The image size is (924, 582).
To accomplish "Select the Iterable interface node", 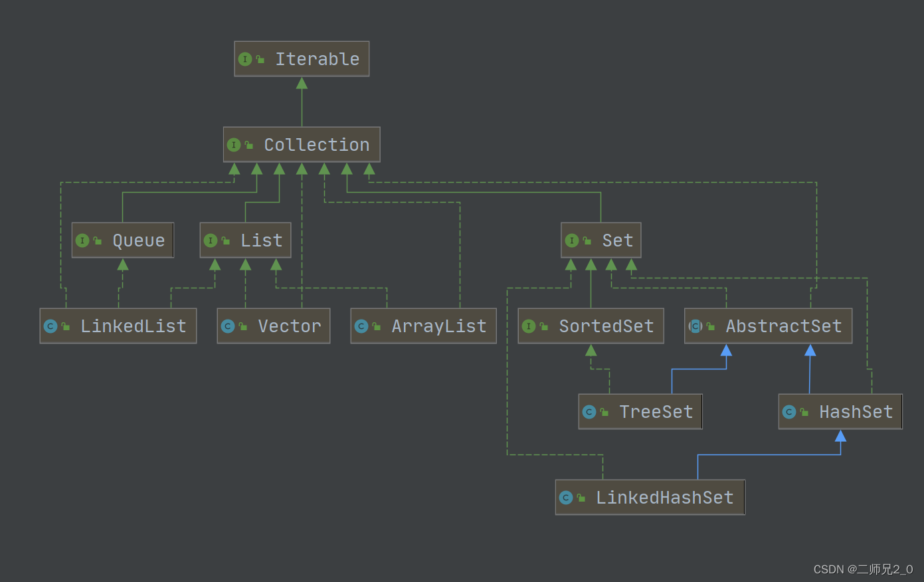I will tap(302, 59).
